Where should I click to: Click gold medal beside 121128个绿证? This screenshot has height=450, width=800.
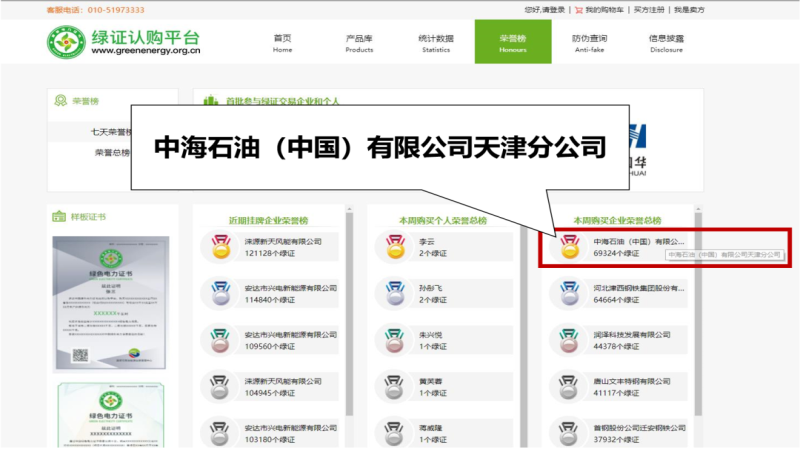(x=221, y=246)
